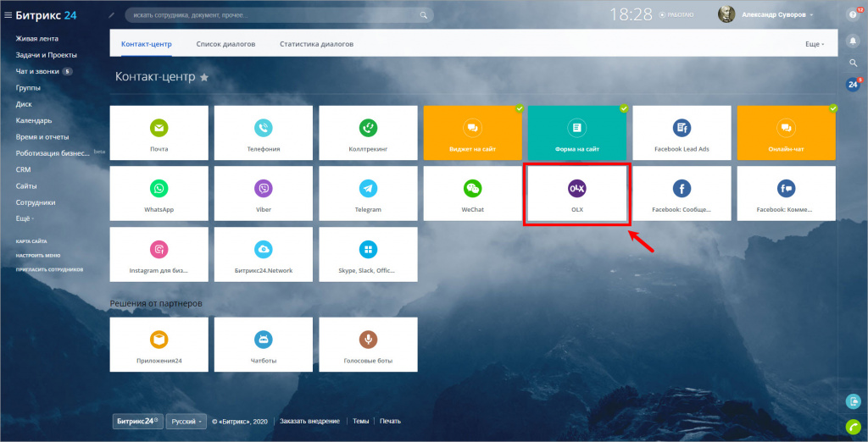868x442 pixels.
Task: Open the teal copy panel icon
Action: pyautogui.click(x=853, y=401)
